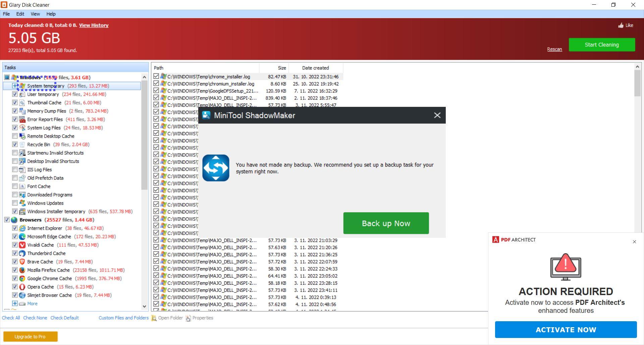The width and height of the screenshot is (644, 345).
Task: Close the MiniTool ShadowMaker popup
Action: 437,115
